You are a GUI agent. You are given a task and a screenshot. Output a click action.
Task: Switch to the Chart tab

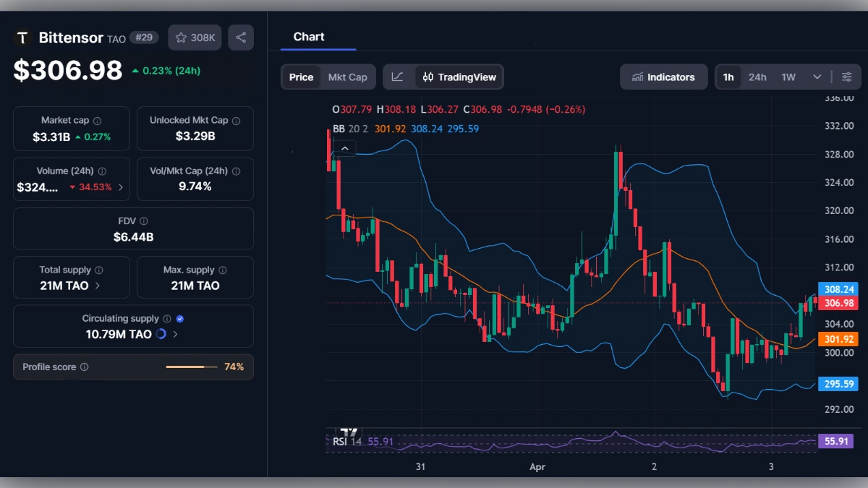click(309, 36)
